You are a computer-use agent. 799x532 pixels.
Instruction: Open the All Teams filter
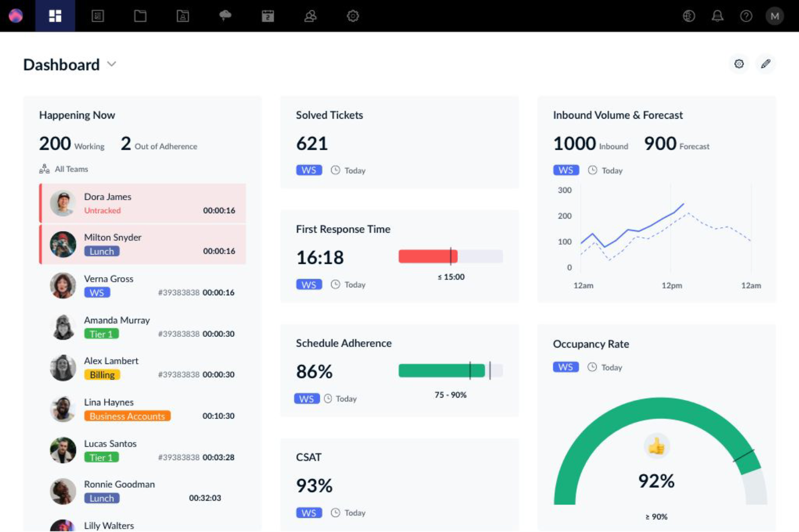pos(64,169)
